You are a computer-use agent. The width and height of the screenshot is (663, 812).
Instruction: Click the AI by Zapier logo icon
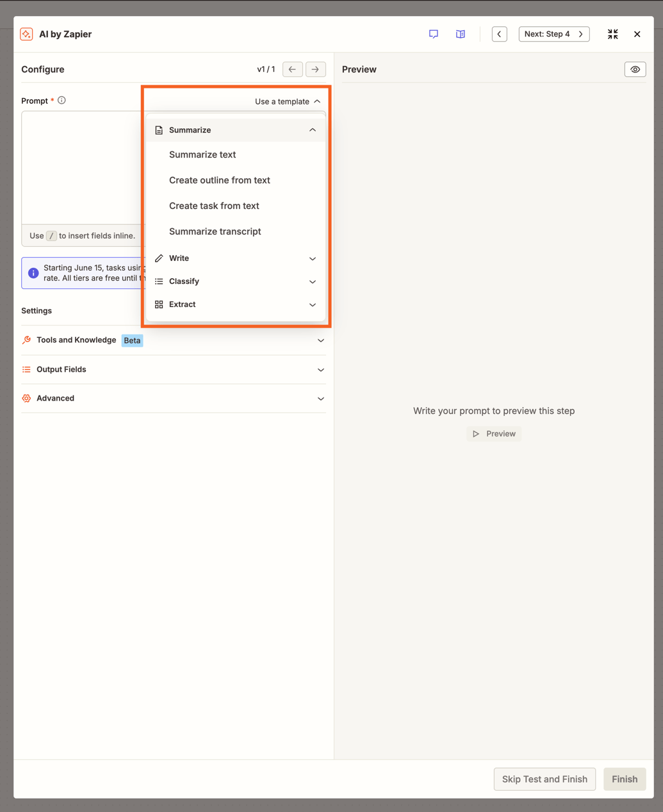26,34
